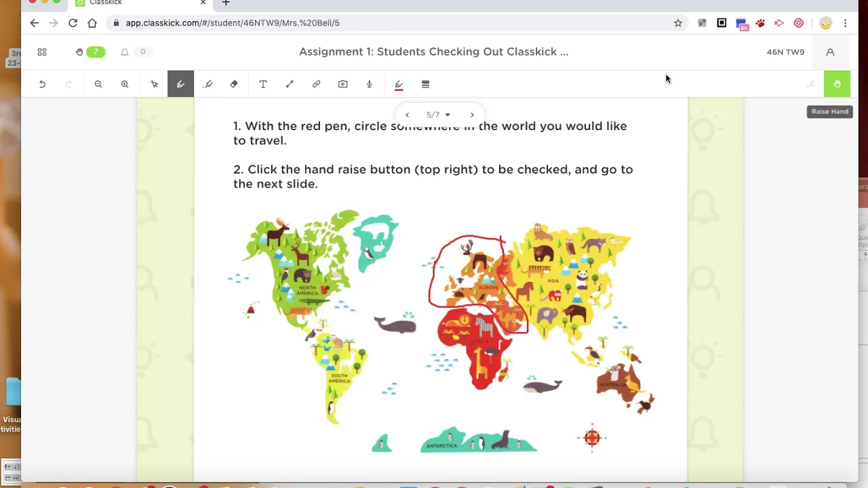This screenshot has width=868, height=488.
Task: Click the Asia label on the map
Action: pyautogui.click(x=553, y=281)
